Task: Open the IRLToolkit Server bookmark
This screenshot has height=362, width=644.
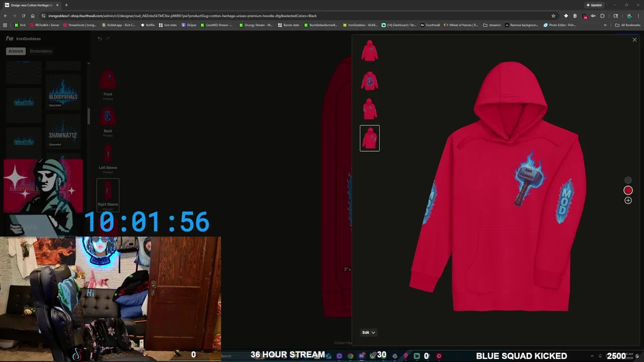Action: (x=45, y=25)
